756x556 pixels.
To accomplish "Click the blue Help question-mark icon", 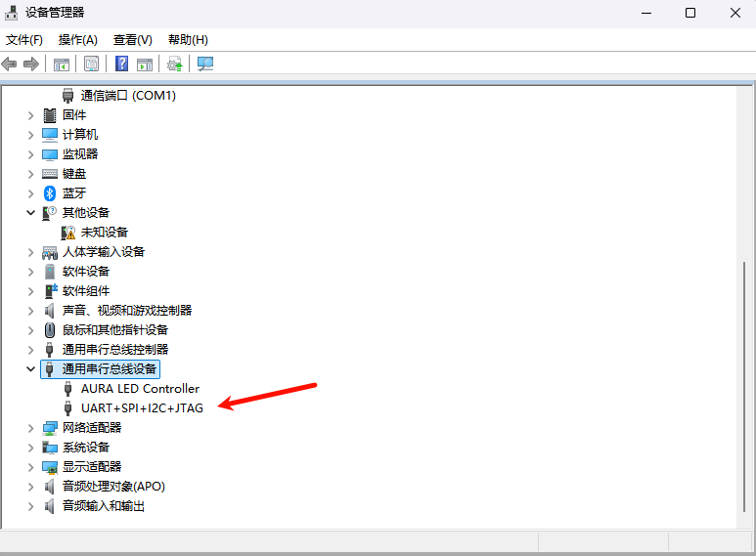I will 121,64.
